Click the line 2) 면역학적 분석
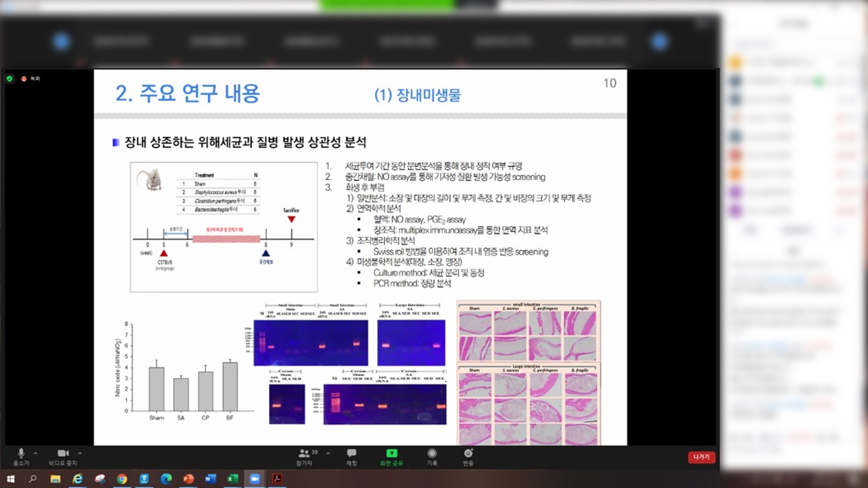 (374, 209)
